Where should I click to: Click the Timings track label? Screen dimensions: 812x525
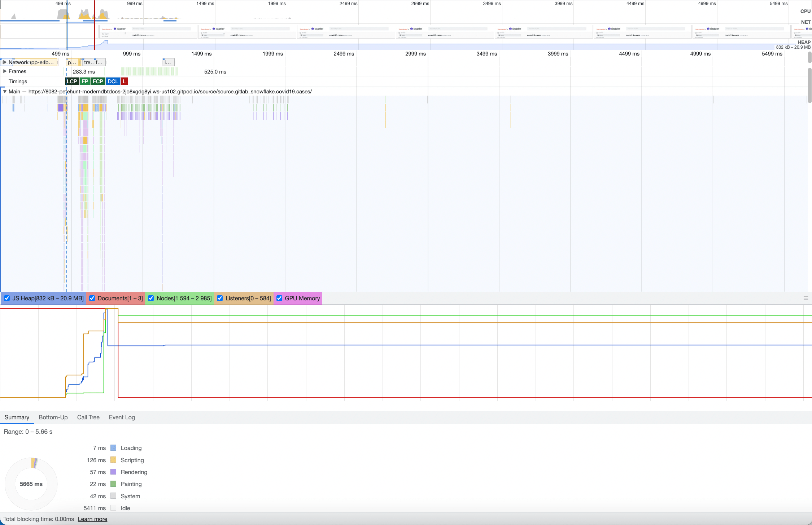tap(18, 81)
